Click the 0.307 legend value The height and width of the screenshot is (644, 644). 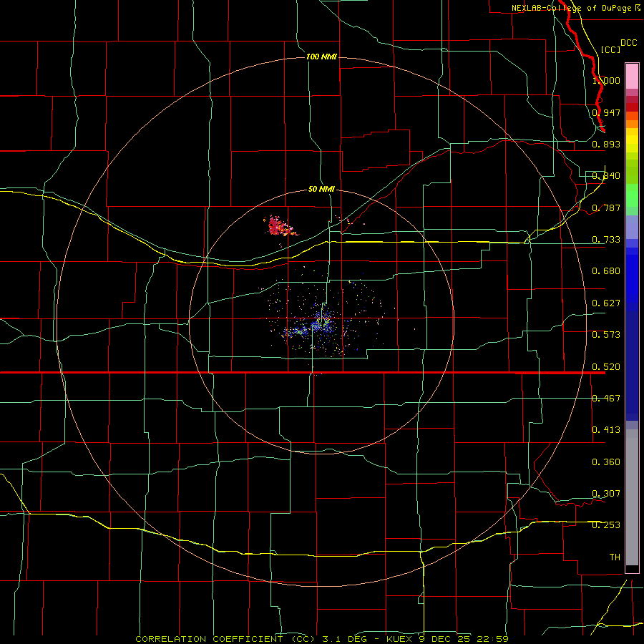[x=606, y=494]
